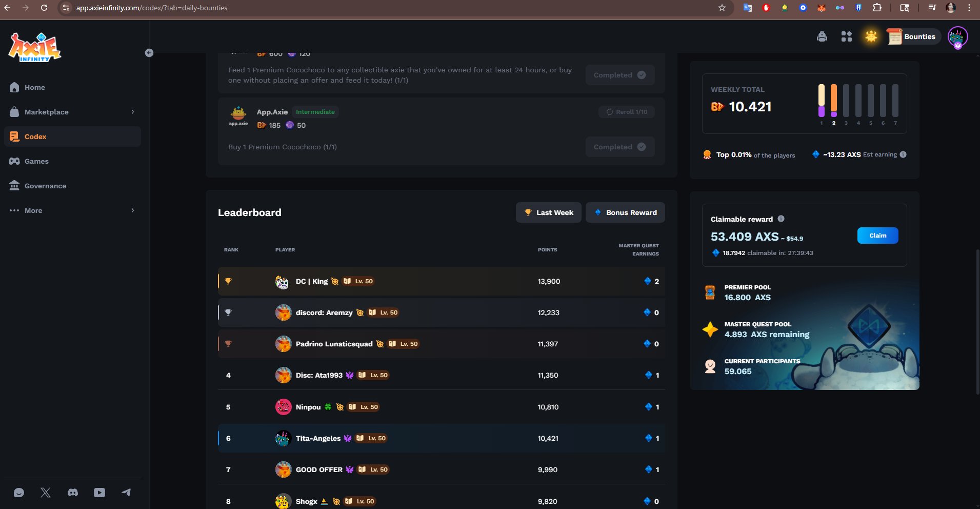Open the Discord social link
Screen dimensions: 980x509
73,493
